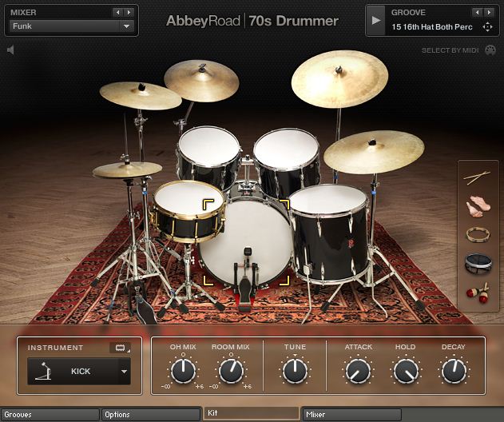Select next mixer preset arrow
504x422 pixels.
(x=129, y=13)
